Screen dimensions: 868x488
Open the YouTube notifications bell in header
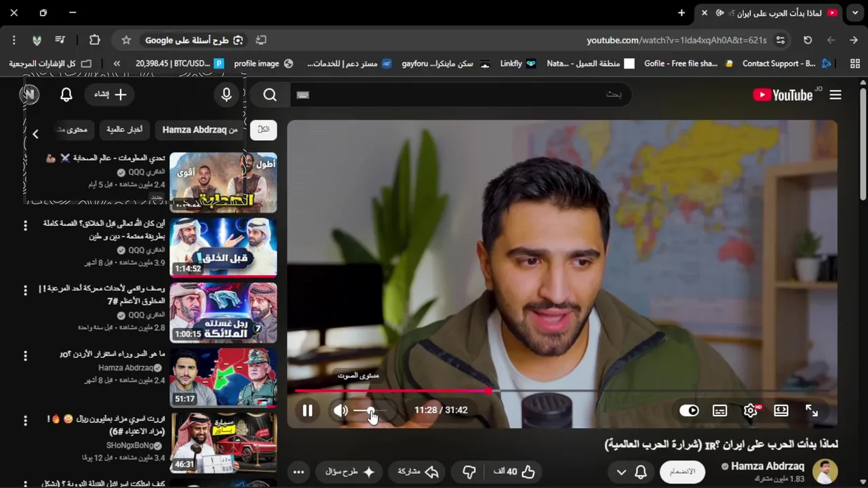(66, 95)
